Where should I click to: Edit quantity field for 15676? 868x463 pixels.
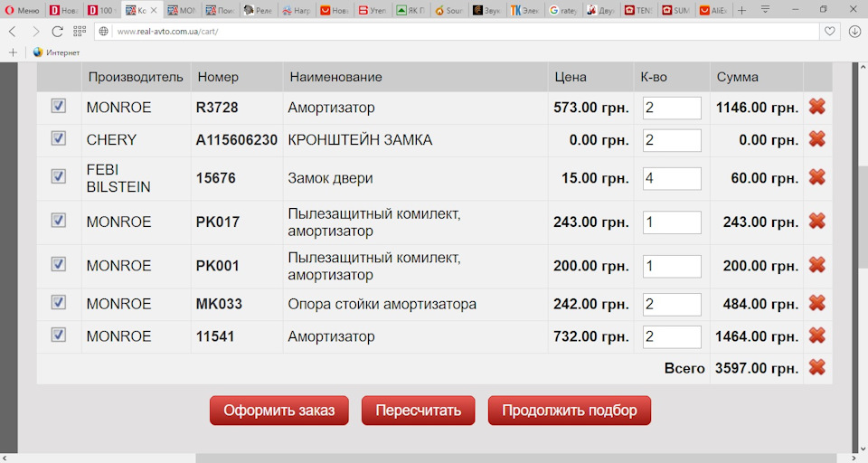(672, 178)
